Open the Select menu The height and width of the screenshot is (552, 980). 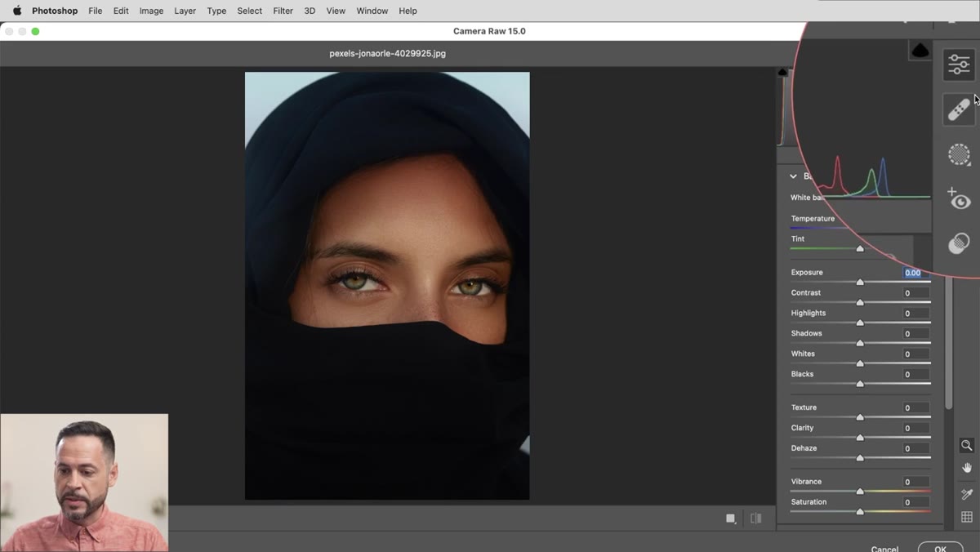click(x=250, y=11)
